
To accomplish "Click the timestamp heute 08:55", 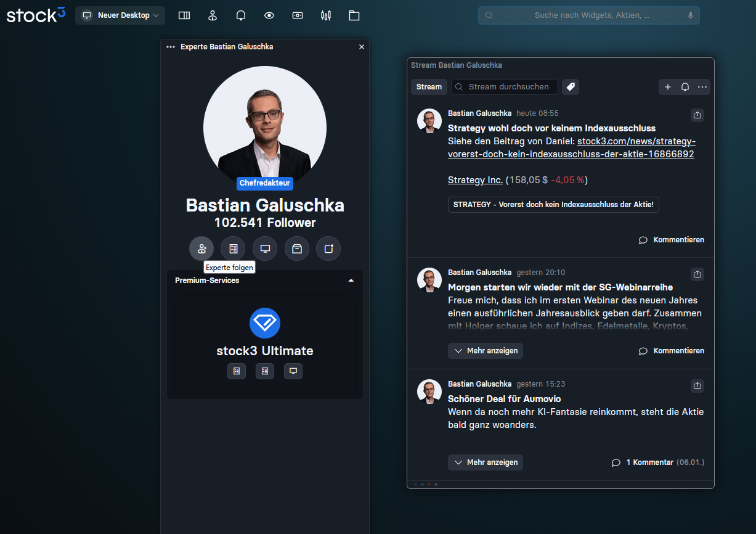I will click(x=537, y=113).
